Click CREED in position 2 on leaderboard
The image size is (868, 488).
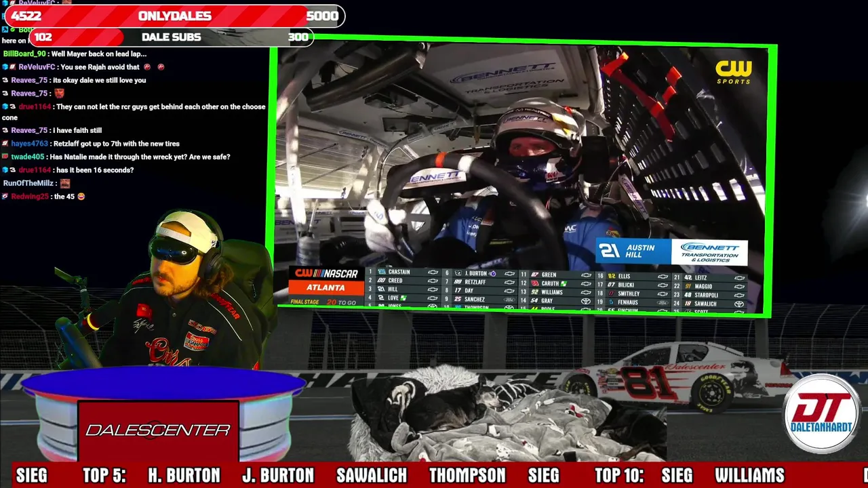pyautogui.click(x=395, y=281)
